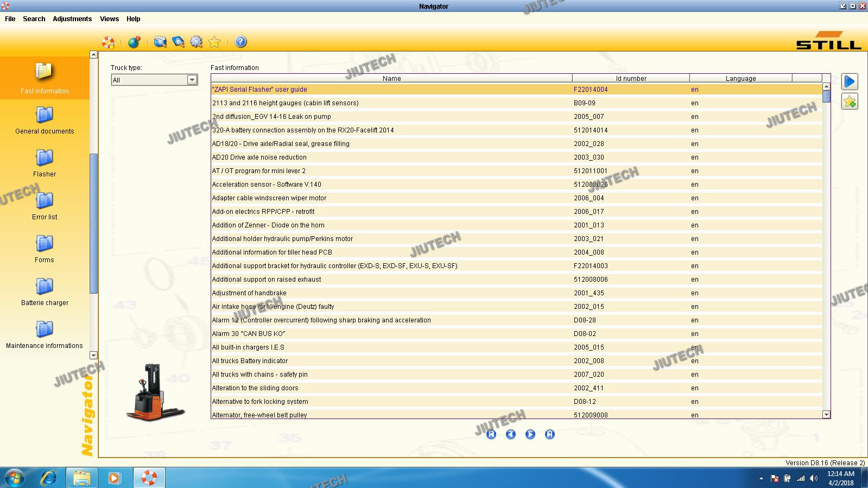The width and height of the screenshot is (868, 488).
Task: Sort by the Language column header
Action: pos(740,78)
